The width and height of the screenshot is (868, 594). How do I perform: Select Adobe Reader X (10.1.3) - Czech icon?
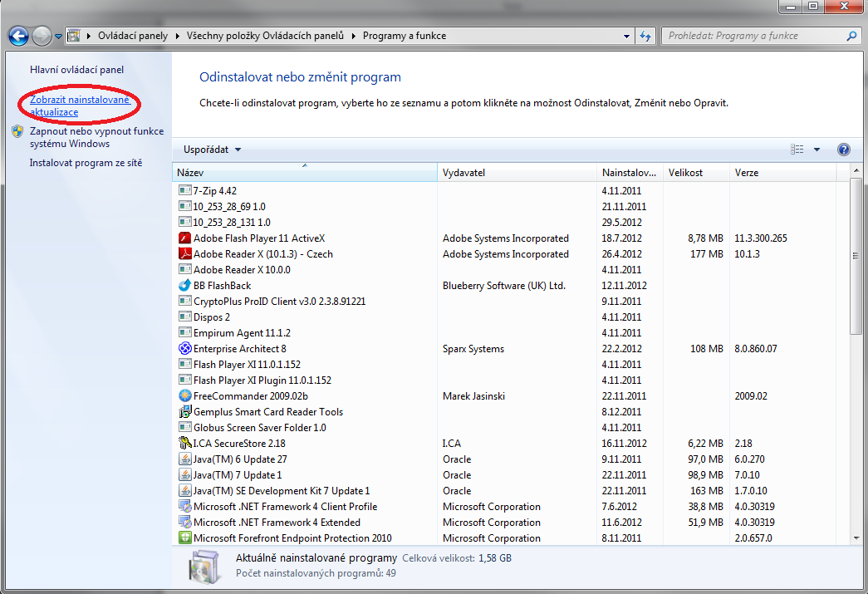point(185,253)
